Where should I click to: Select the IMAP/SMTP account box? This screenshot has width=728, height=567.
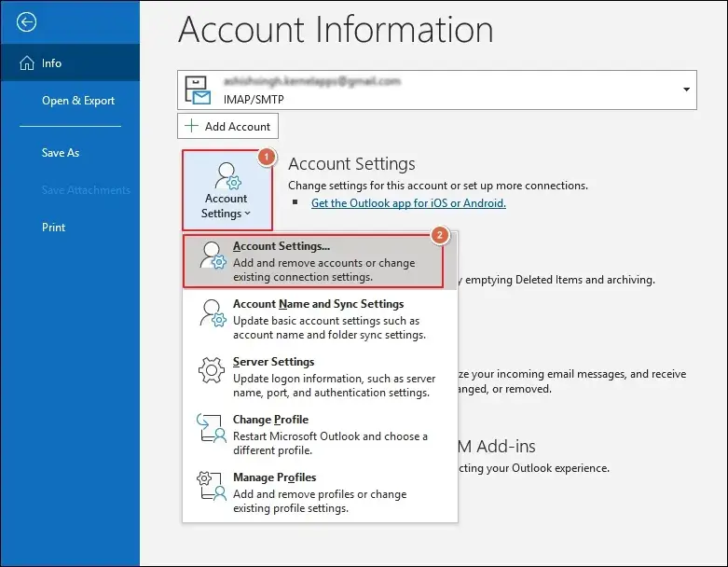[436, 90]
